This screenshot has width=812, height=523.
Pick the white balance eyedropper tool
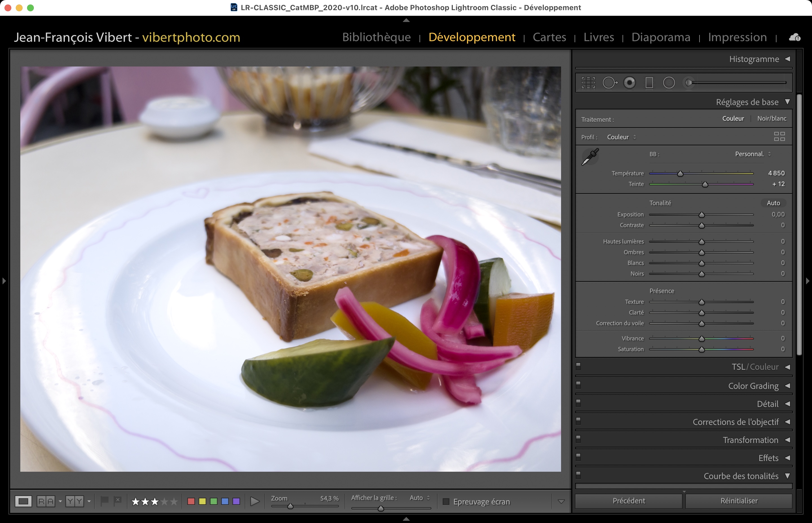click(x=590, y=157)
